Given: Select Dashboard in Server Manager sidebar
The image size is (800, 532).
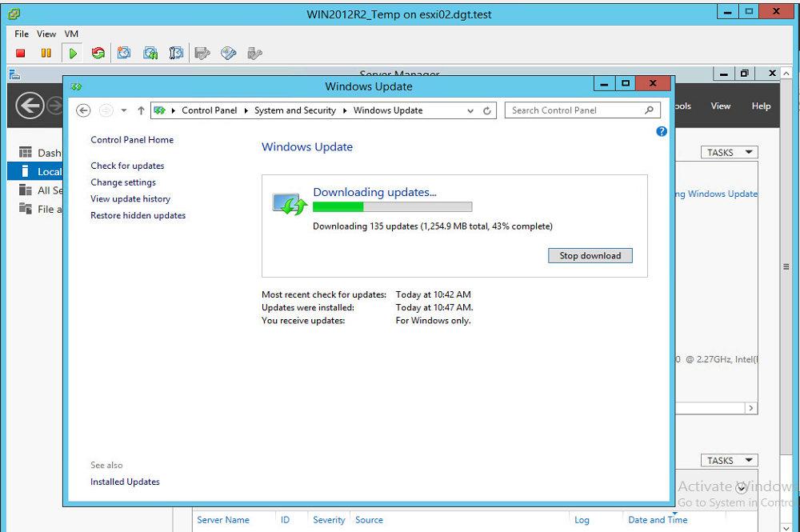Looking at the screenshot, I should click(40, 153).
